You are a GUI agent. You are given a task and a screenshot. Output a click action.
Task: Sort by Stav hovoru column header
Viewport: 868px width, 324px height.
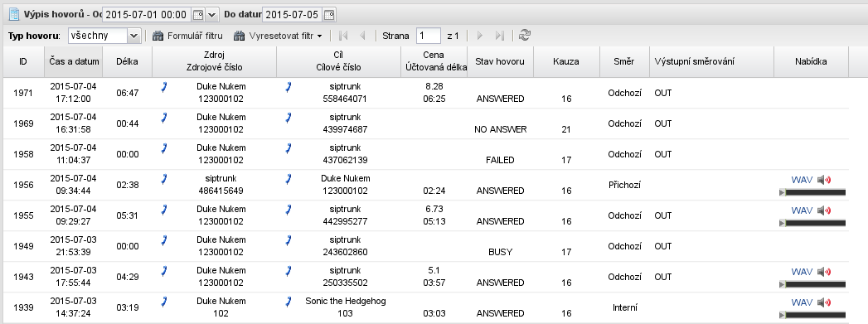[x=500, y=61]
